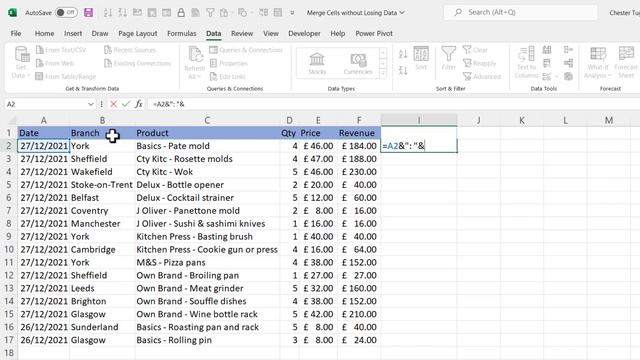Click Properties in Queries & Connections group

(229, 63)
